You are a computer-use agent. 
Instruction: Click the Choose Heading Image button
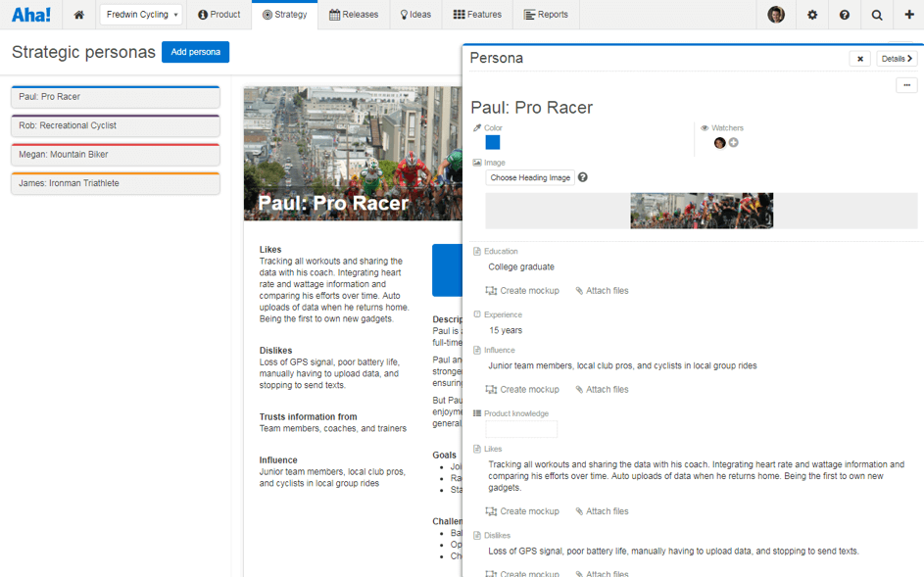click(530, 177)
